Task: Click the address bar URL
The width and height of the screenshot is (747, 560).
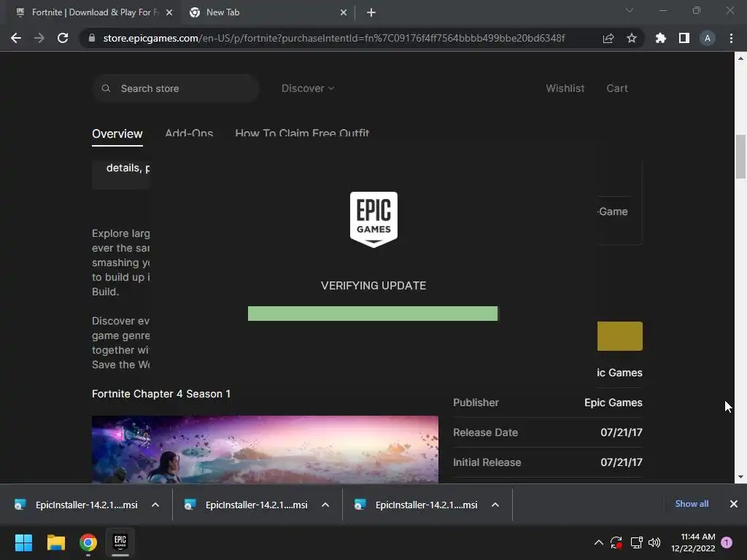Action: pyautogui.click(x=333, y=38)
